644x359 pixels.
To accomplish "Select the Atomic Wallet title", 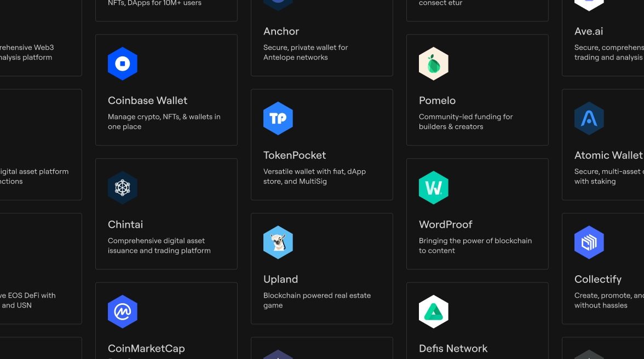I will pyautogui.click(x=608, y=155).
